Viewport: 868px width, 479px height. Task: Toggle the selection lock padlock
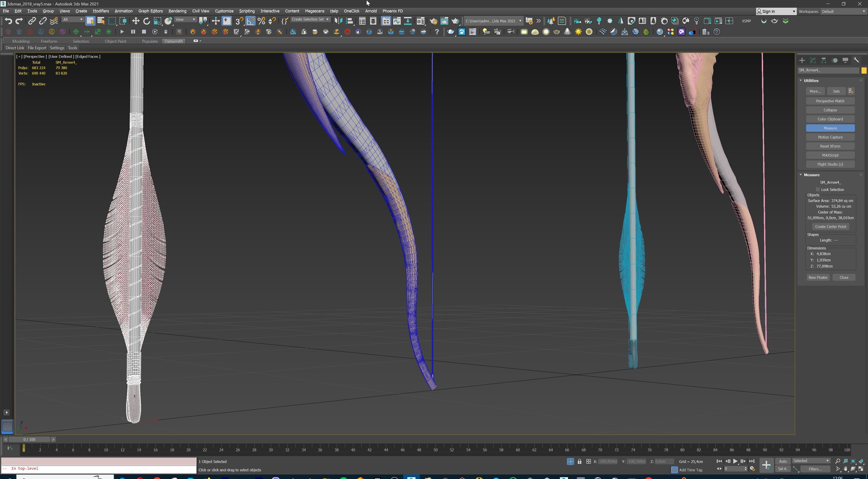coord(579,461)
